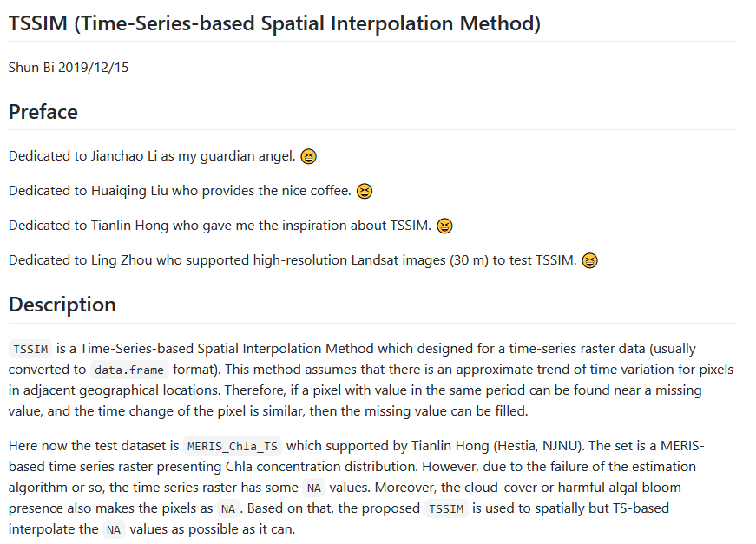Click the data.frame inline code
This screenshot has height=544, width=756.
[x=128, y=370]
